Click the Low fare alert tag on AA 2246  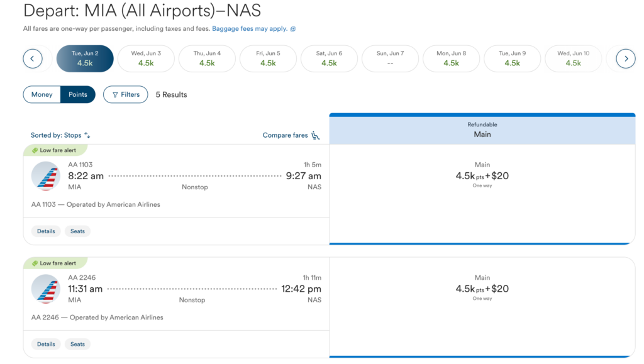[55, 263]
